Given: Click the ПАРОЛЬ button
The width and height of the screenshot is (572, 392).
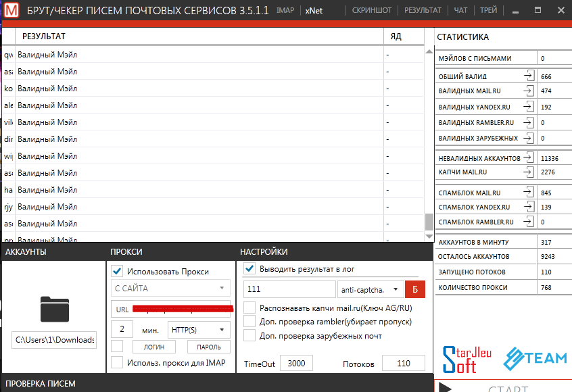Looking at the screenshot, I should pos(208,347).
